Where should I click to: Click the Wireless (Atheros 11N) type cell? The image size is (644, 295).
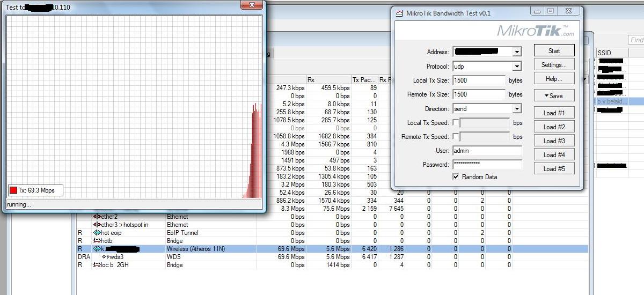point(195,249)
